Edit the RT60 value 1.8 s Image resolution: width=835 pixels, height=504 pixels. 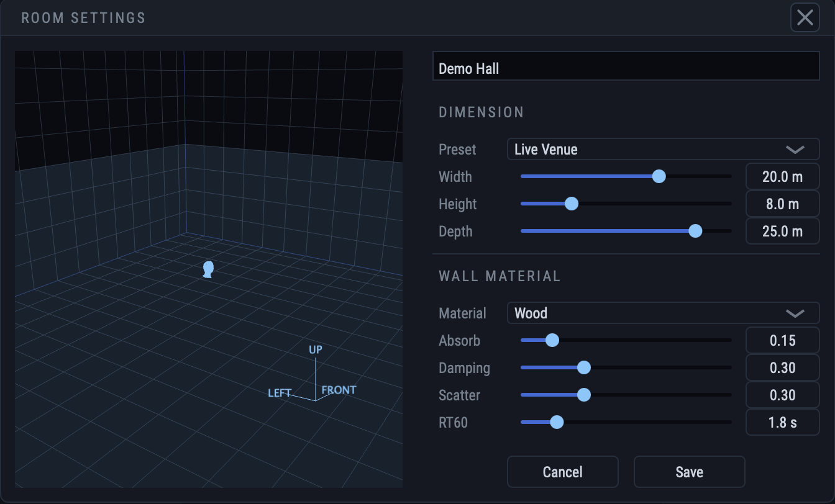(783, 423)
